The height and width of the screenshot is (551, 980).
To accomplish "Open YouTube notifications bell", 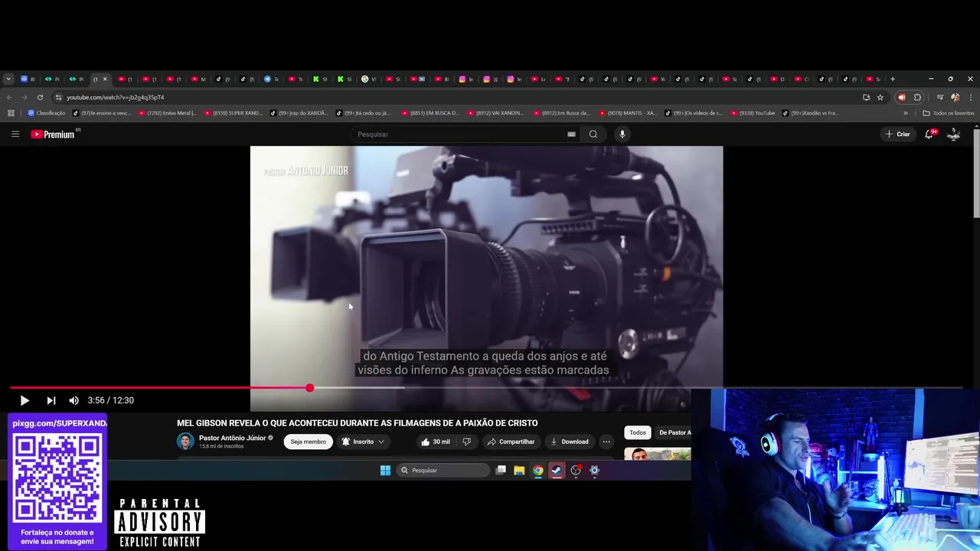I will tap(929, 134).
